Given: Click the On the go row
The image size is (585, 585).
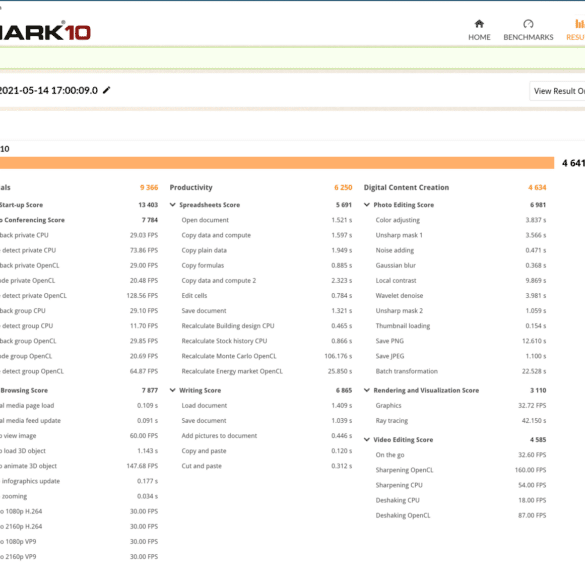Looking at the screenshot, I should pyautogui.click(x=461, y=455).
